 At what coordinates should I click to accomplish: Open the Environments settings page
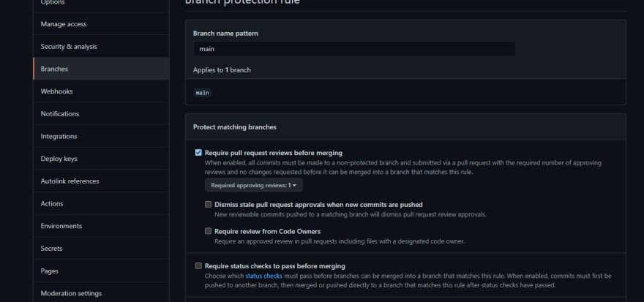(101, 226)
